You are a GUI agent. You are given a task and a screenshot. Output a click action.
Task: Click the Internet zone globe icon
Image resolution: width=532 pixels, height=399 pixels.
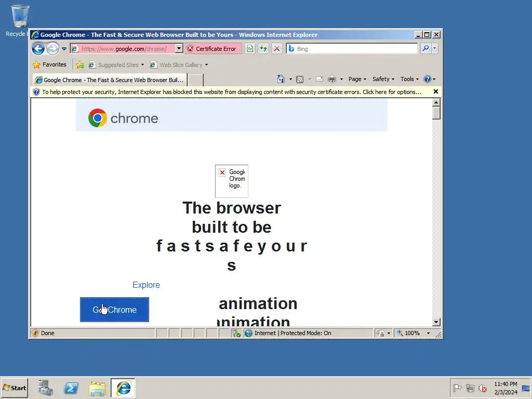coord(248,333)
